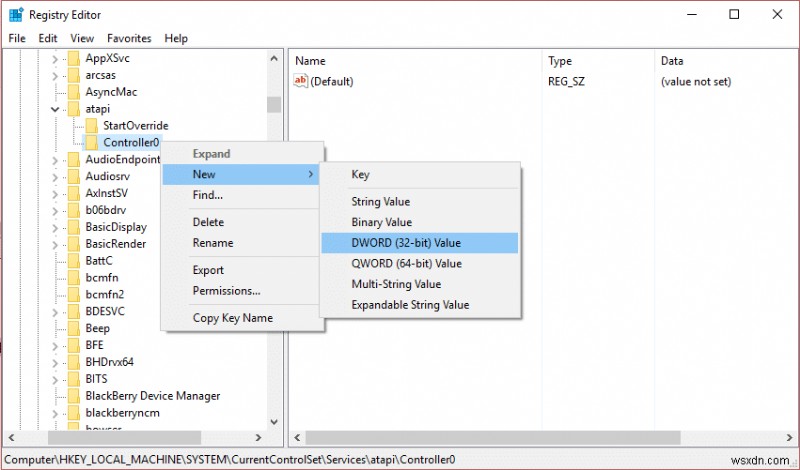800x470 pixels.
Task: Open the Help menu
Action: (x=176, y=38)
